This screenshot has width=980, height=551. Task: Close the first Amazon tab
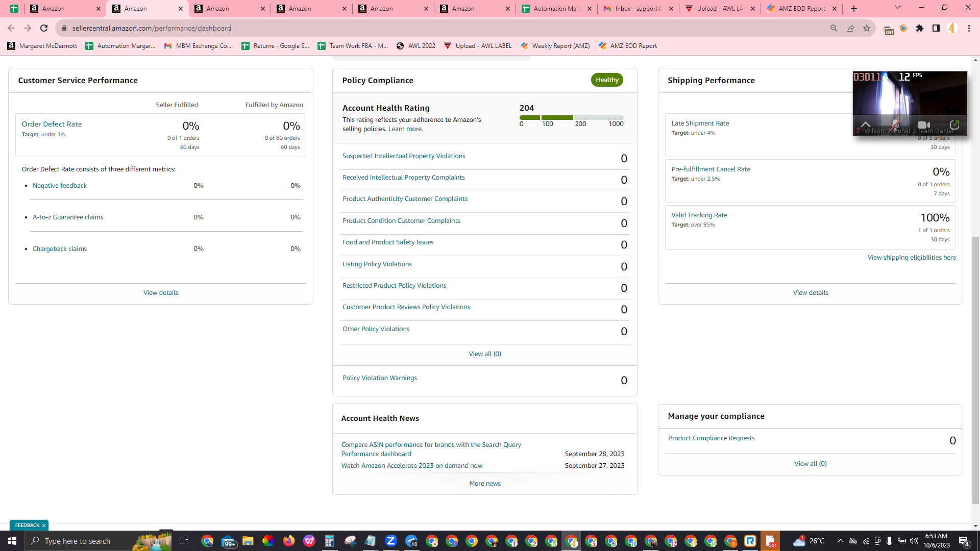point(99,9)
